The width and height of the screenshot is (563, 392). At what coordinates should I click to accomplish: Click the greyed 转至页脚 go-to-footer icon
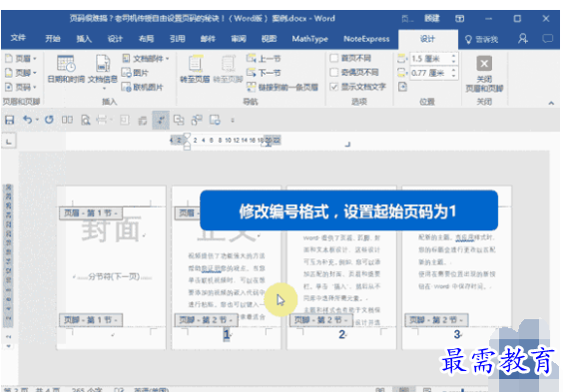point(228,69)
